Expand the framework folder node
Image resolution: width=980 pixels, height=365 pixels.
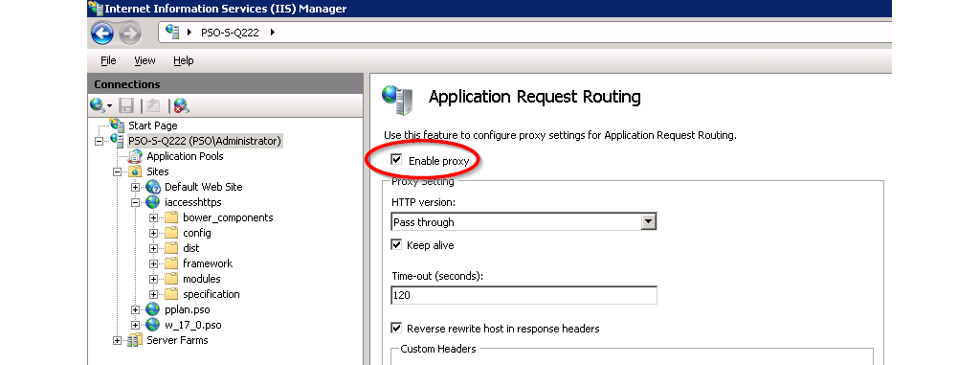(154, 263)
